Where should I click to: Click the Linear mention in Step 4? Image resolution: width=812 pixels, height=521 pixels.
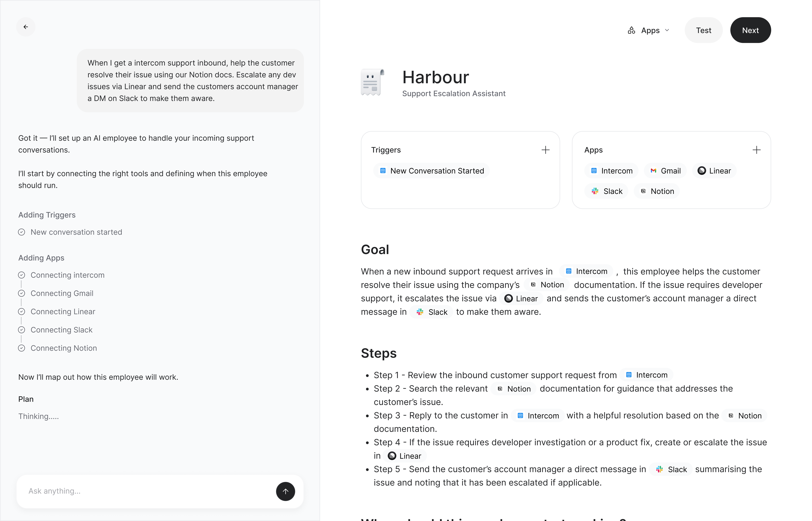coord(405,456)
